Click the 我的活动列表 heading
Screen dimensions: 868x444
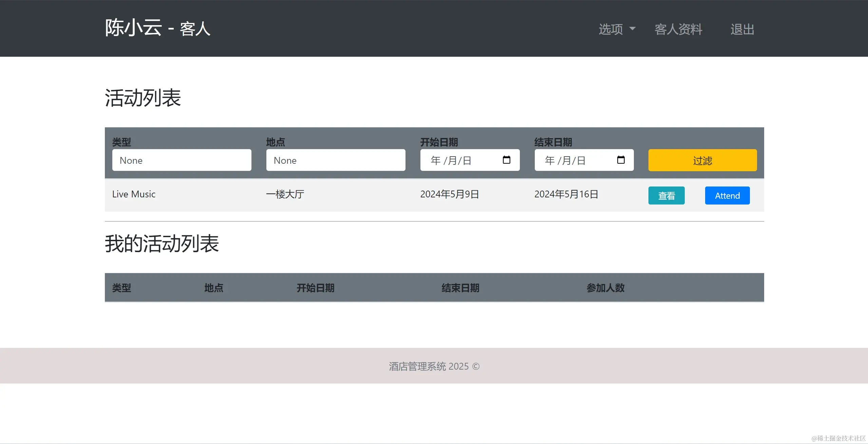tap(162, 244)
